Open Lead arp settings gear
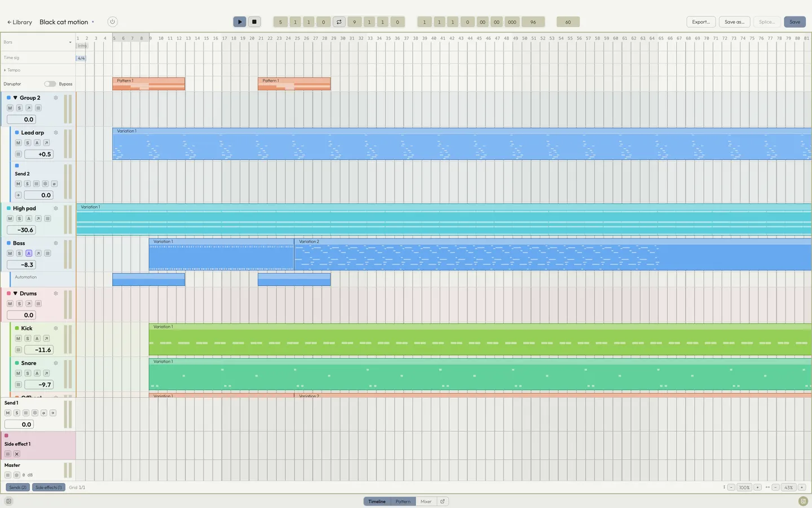812x508 pixels. 56,133
